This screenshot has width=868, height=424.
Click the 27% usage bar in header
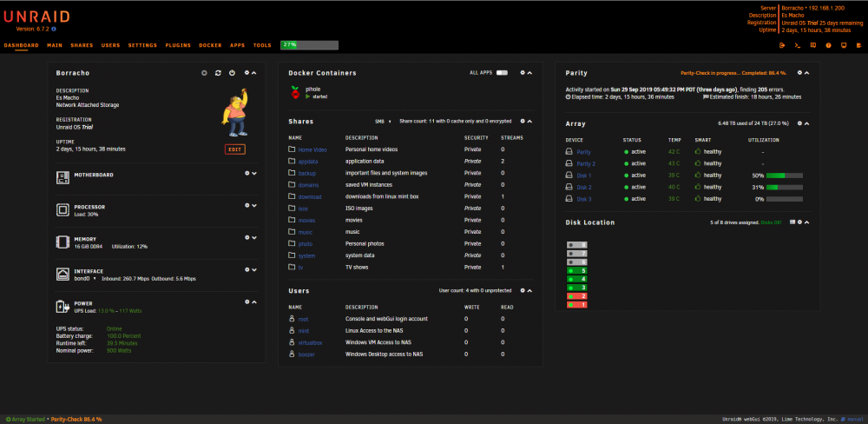click(x=310, y=45)
